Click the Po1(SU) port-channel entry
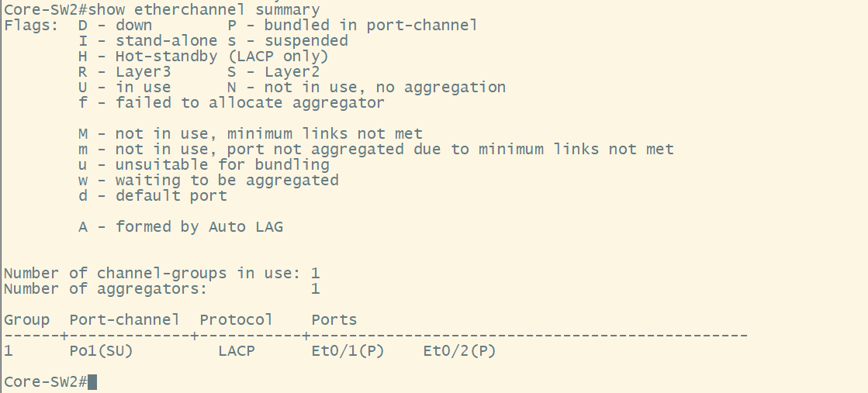This screenshot has height=393, width=868. click(102, 351)
